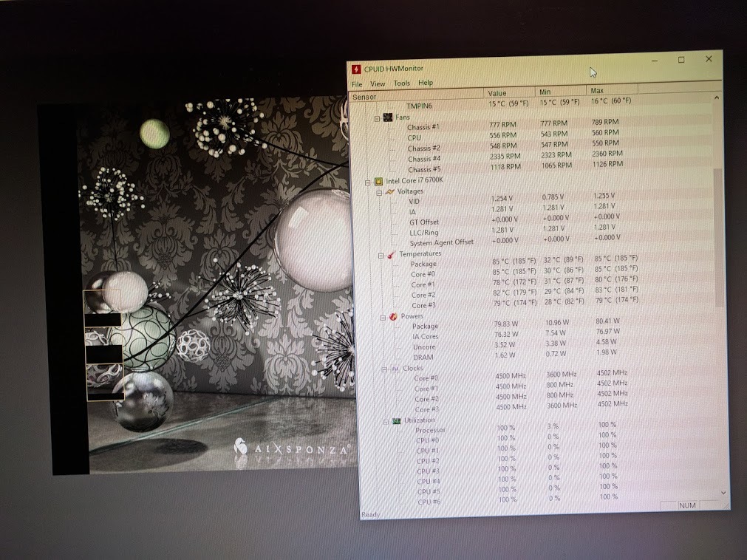Screen dimensions: 747x560
Task: Select the Uncore power row
Action: [536, 345]
